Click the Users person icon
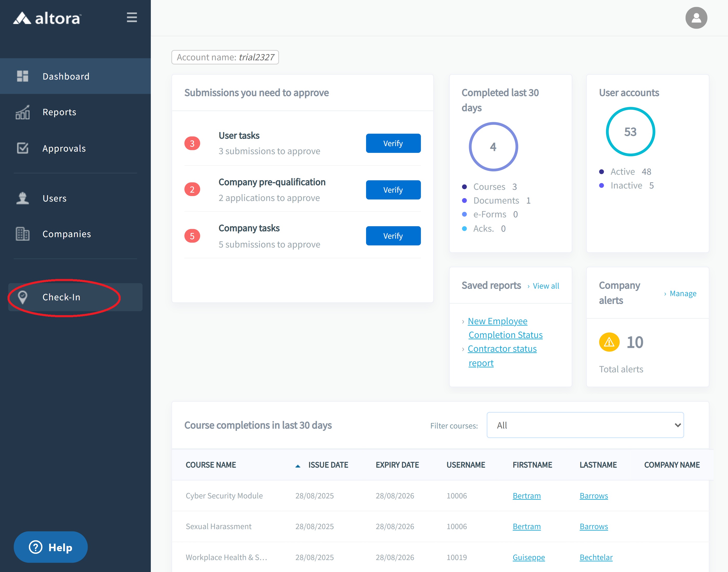The width and height of the screenshot is (728, 572). click(22, 198)
